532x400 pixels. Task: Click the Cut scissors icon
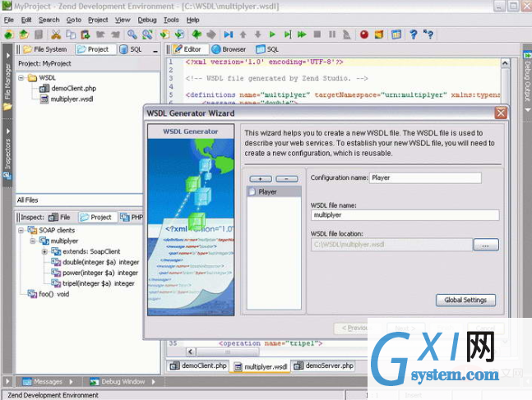pos(56,34)
